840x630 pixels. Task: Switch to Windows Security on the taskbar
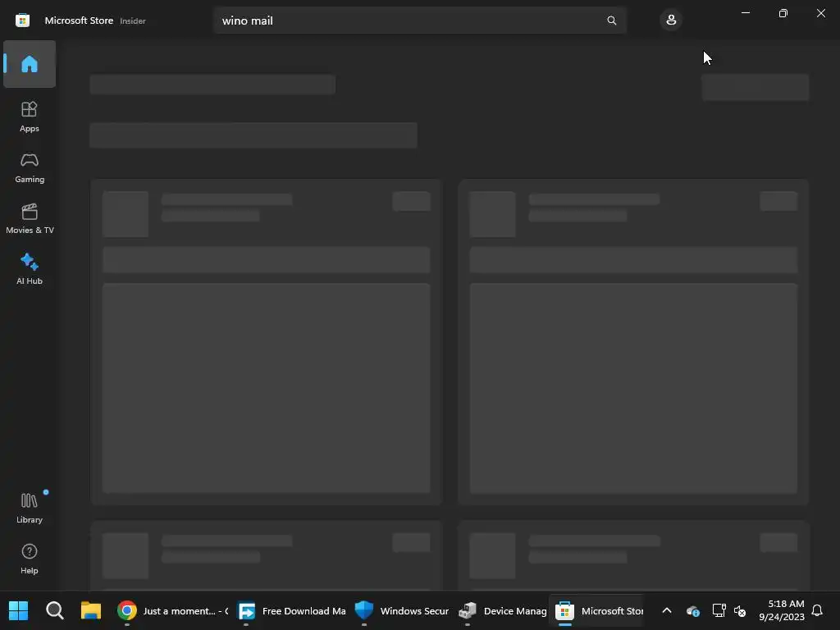tap(402, 610)
